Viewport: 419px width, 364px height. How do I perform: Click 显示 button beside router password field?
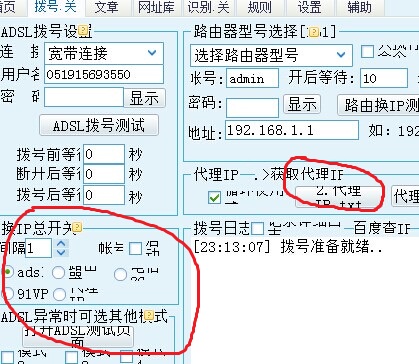(x=302, y=104)
